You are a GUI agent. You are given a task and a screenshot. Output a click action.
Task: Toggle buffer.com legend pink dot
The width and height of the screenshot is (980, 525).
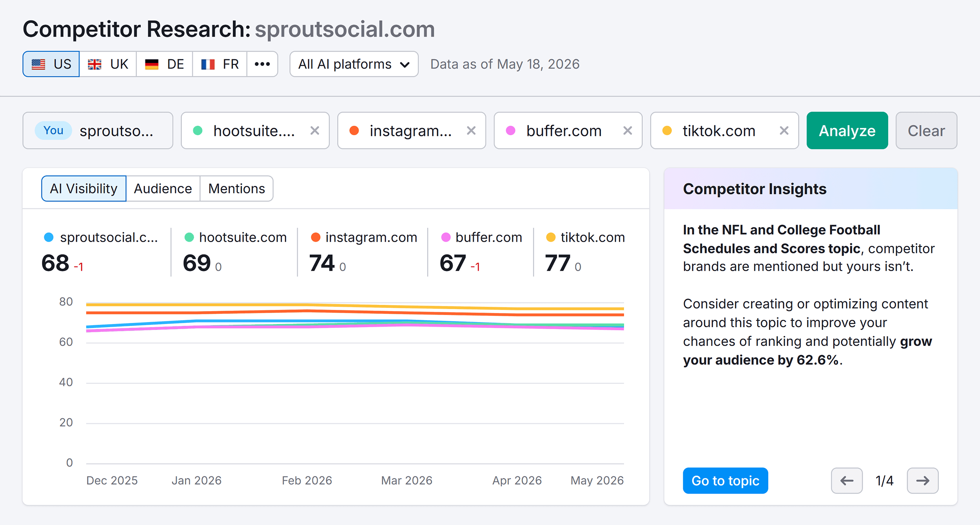click(446, 237)
